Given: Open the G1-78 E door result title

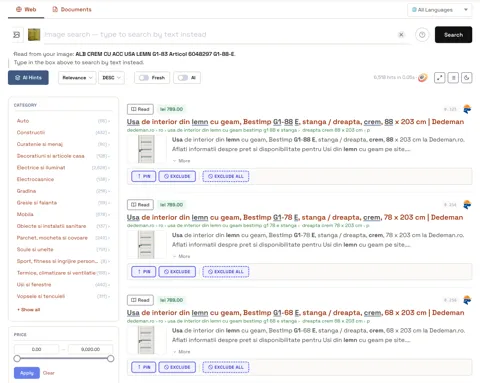Looking at the screenshot, I should (295, 217).
